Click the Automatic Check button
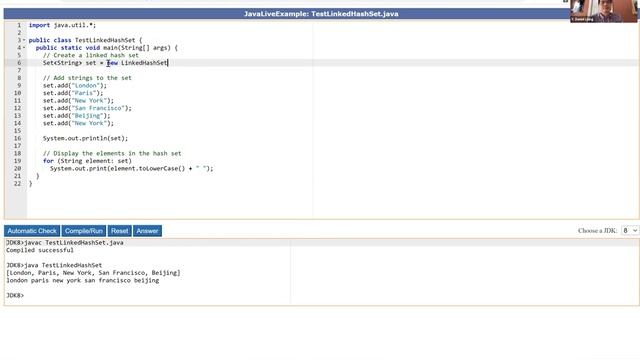Image resolution: width=640 pixels, height=360 pixels. pyautogui.click(x=32, y=231)
